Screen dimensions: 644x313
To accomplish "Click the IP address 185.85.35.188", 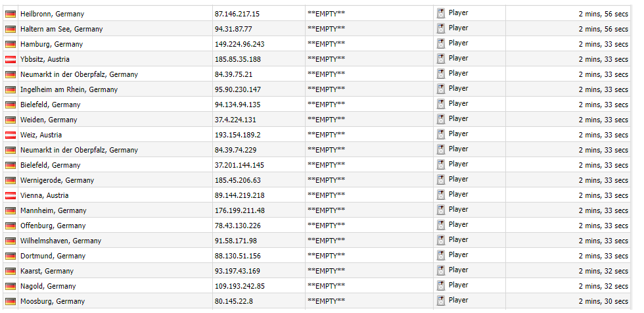I will pyautogui.click(x=237, y=59).
